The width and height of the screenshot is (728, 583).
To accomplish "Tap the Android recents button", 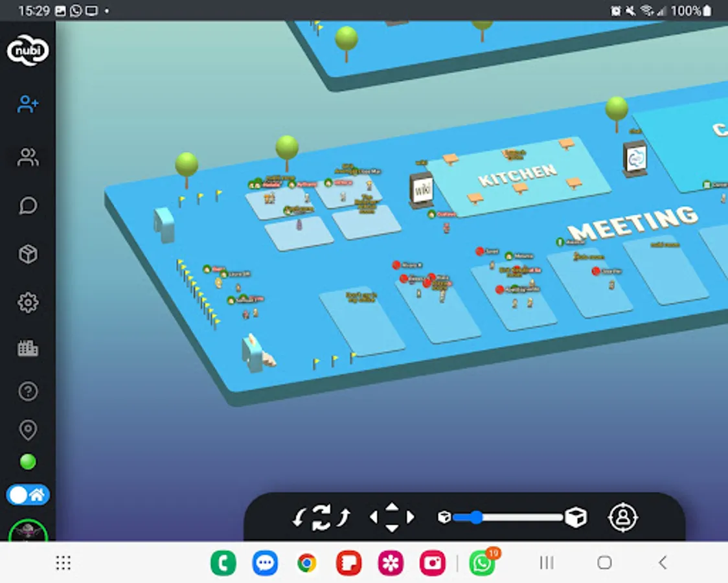I will 547,563.
